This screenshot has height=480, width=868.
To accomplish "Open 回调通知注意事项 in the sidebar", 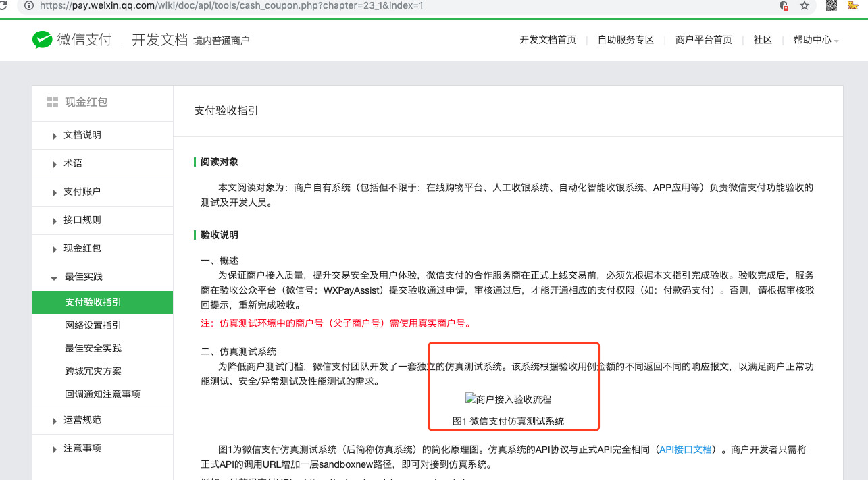I will coord(103,394).
